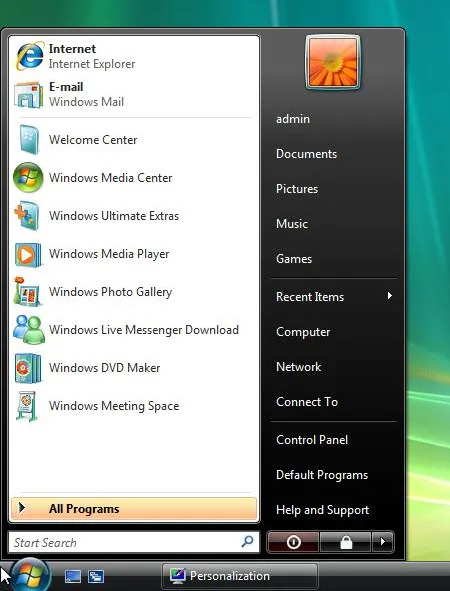Click the Start orb button
450x591 pixels.
click(x=30, y=575)
